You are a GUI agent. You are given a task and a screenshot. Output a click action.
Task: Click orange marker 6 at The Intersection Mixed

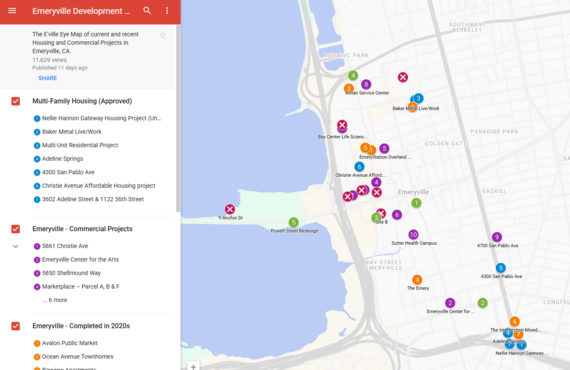point(514,321)
